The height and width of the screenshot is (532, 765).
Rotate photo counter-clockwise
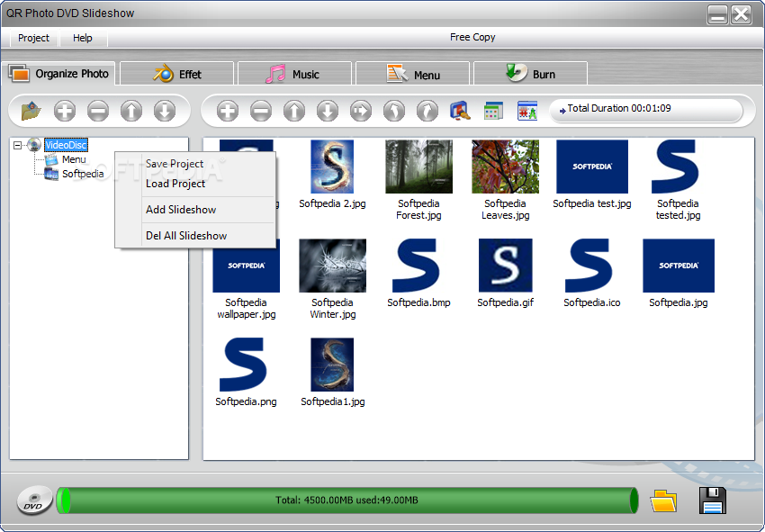393,111
